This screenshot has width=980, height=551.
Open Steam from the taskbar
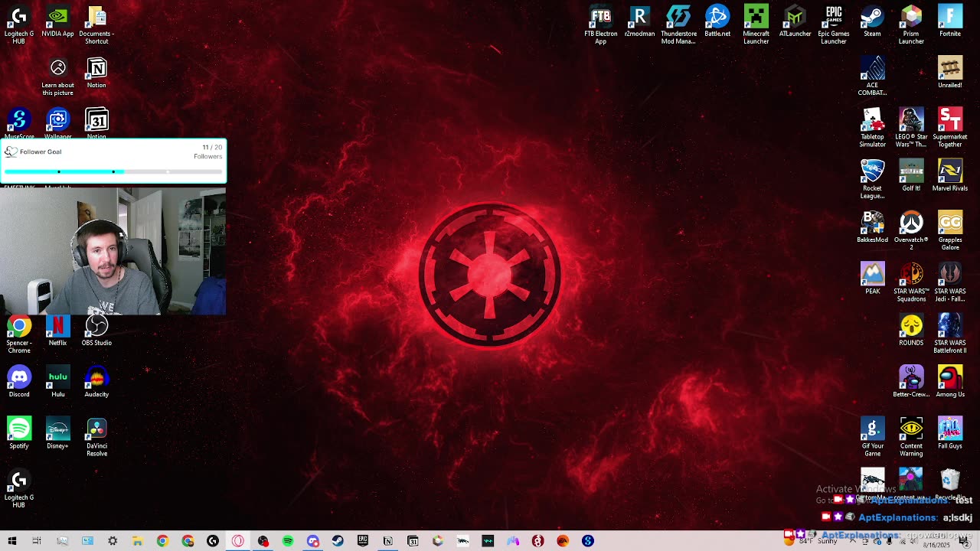coord(338,541)
